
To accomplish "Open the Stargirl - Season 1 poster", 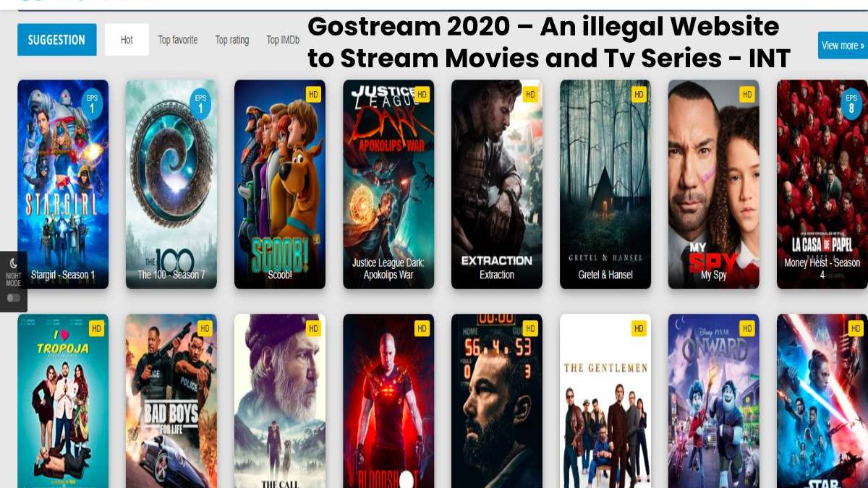I will coord(63,184).
